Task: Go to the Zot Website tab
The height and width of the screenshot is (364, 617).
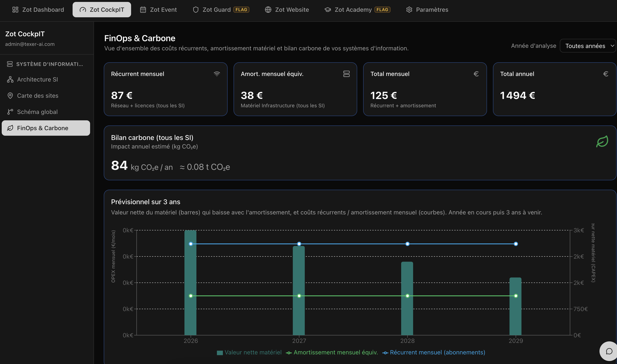Action: (x=287, y=10)
